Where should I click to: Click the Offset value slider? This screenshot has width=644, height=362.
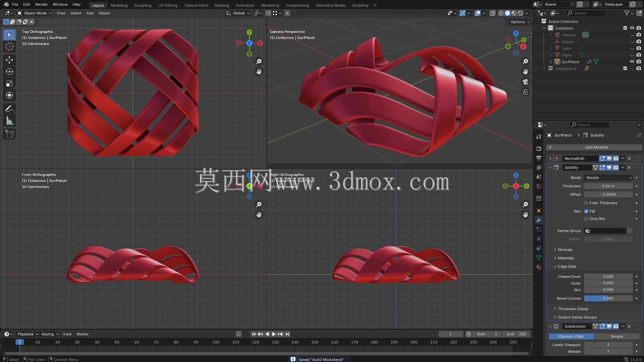tap(608, 194)
